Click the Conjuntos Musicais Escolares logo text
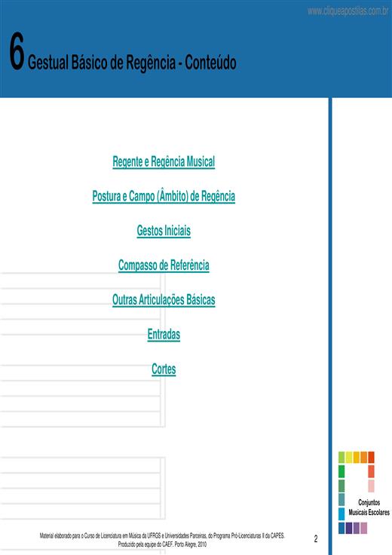 [369, 507]
